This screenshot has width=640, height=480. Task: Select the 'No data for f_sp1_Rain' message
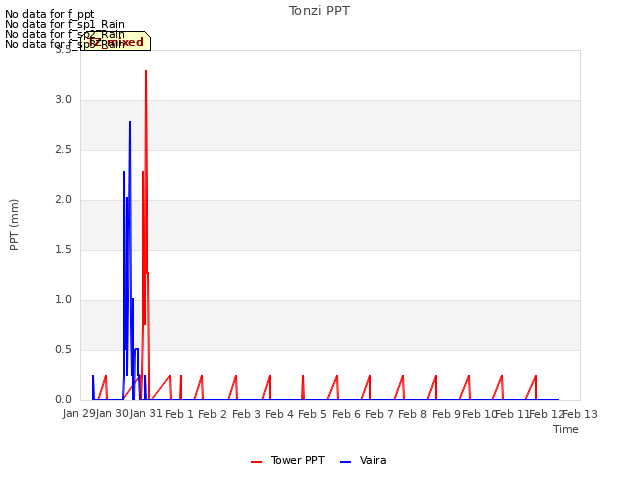click(65, 24)
